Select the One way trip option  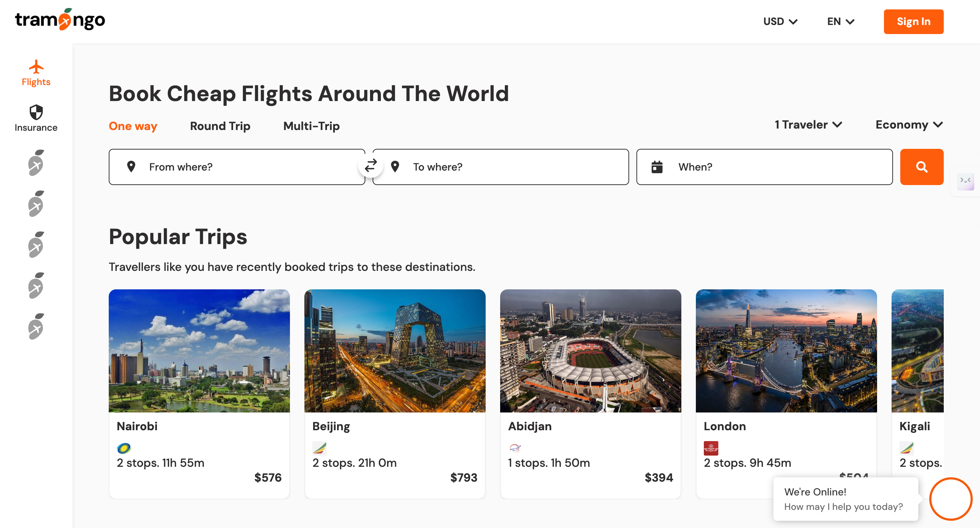pos(133,126)
